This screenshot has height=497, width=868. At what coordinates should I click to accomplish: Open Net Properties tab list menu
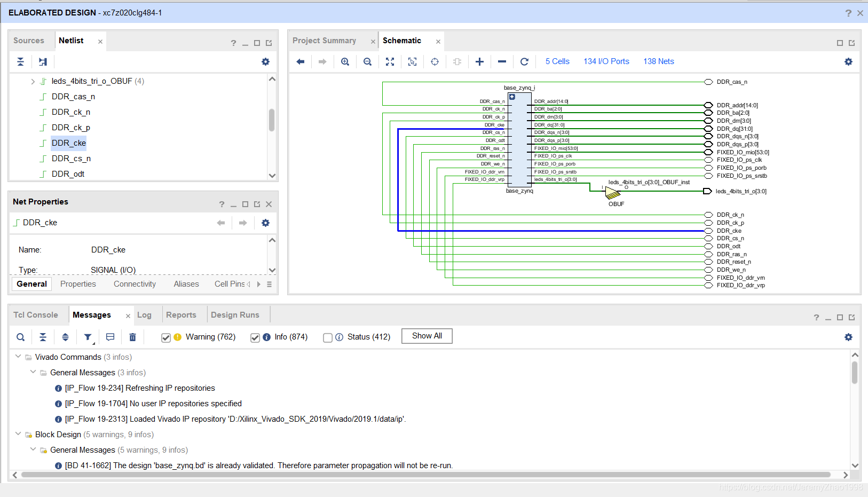tap(269, 285)
